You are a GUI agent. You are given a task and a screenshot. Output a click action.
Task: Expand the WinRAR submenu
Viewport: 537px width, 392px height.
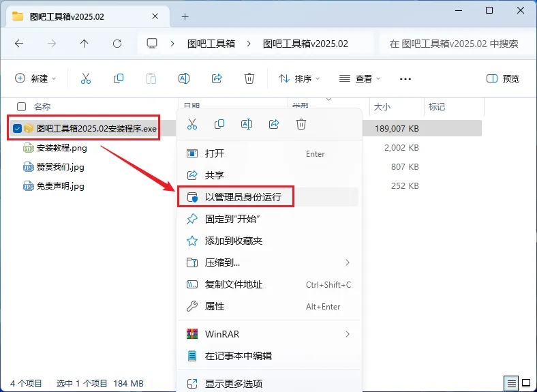click(x=348, y=334)
